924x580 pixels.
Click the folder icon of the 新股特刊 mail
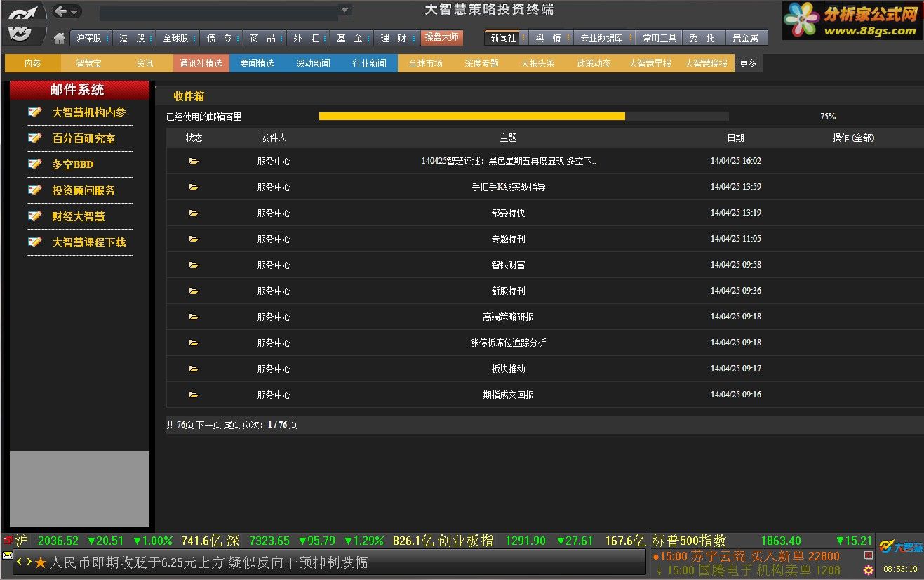point(194,291)
